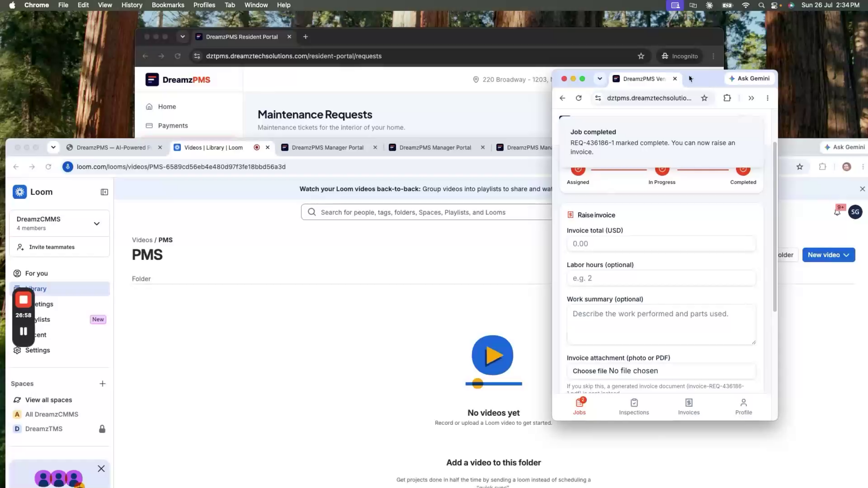
Task: Switch to the DreamzPMS AI-Powered tab
Action: coord(114,147)
